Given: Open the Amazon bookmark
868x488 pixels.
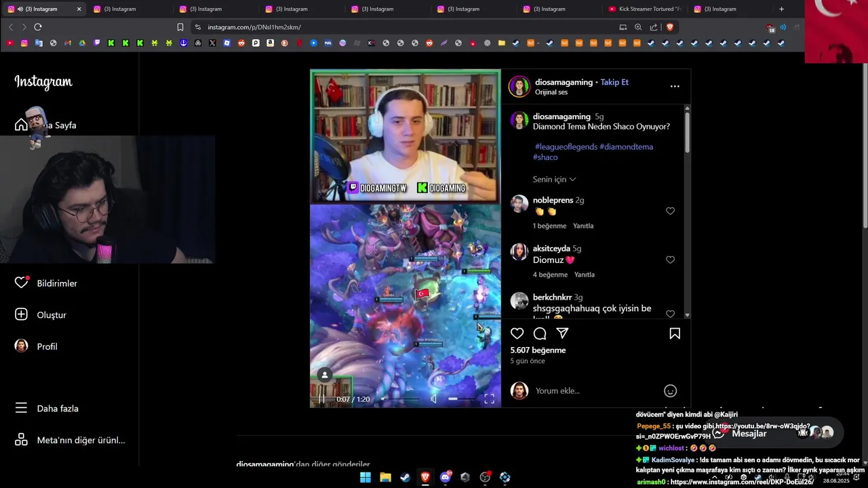Looking at the screenshot, I should point(270,43).
